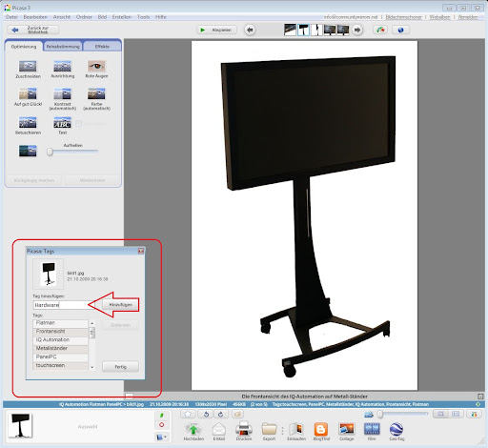Viewport: 488px width, 448px height.
Task: Open the Erstellen menu
Action: click(122, 17)
